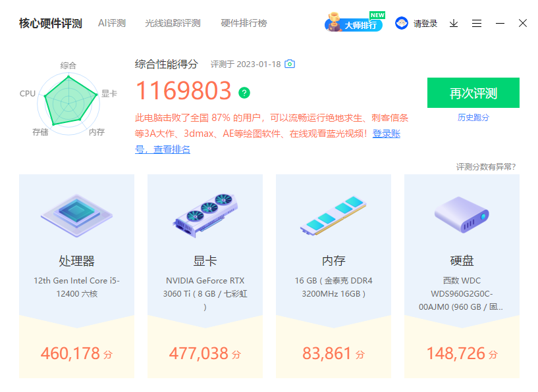Click the graphics score 477,038

pyautogui.click(x=199, y=353)
